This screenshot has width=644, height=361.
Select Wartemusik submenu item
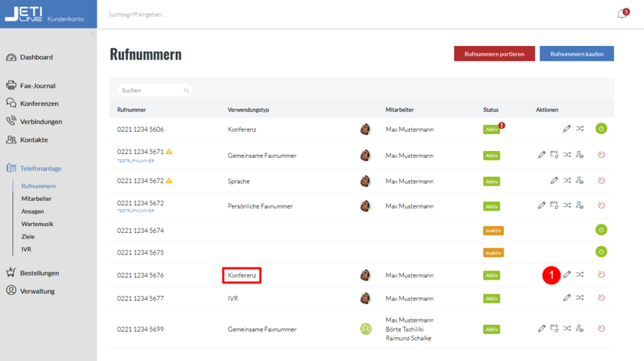(x=38, y=225)
